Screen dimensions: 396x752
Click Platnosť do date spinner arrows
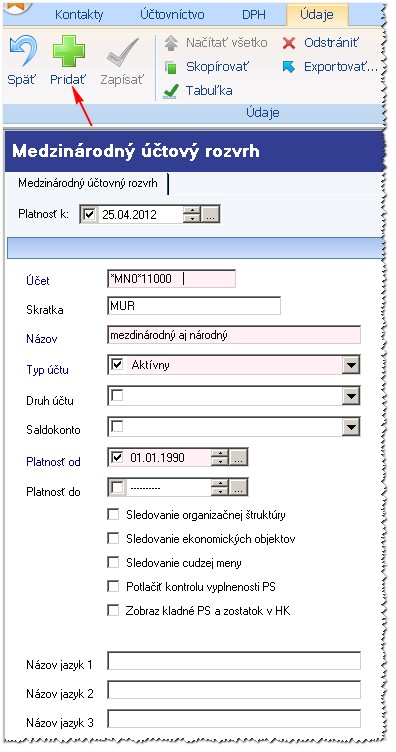pos(220,488)
